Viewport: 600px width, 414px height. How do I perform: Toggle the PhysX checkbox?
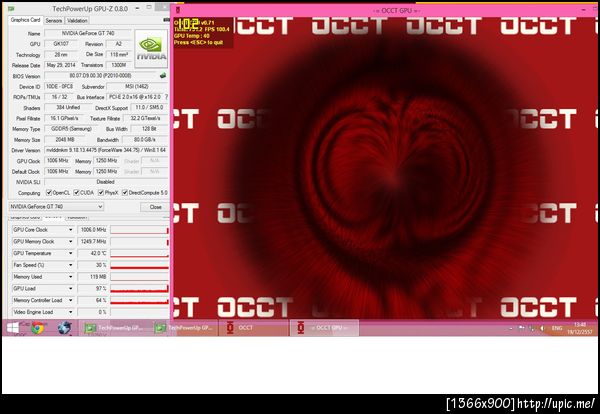coord(101,192)
